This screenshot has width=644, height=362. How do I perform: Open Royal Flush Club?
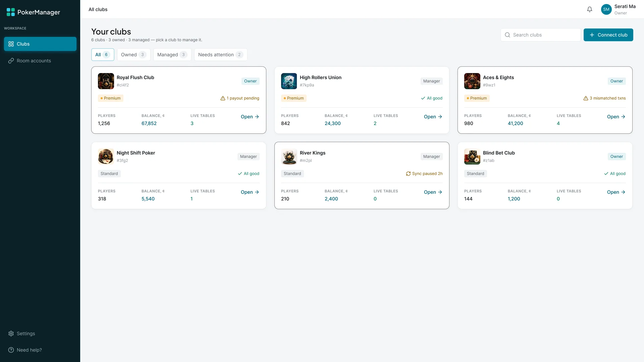click(250, 117)
